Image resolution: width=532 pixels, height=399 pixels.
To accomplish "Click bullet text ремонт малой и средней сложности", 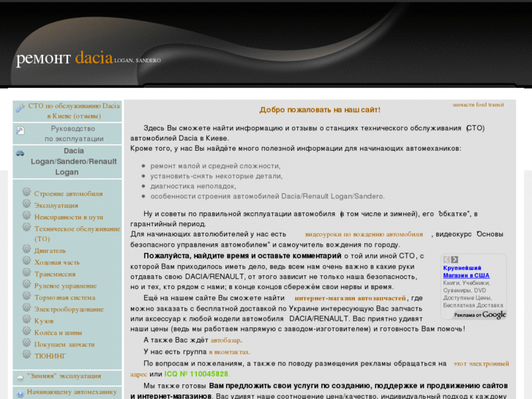I will click(x=215, y=166).
